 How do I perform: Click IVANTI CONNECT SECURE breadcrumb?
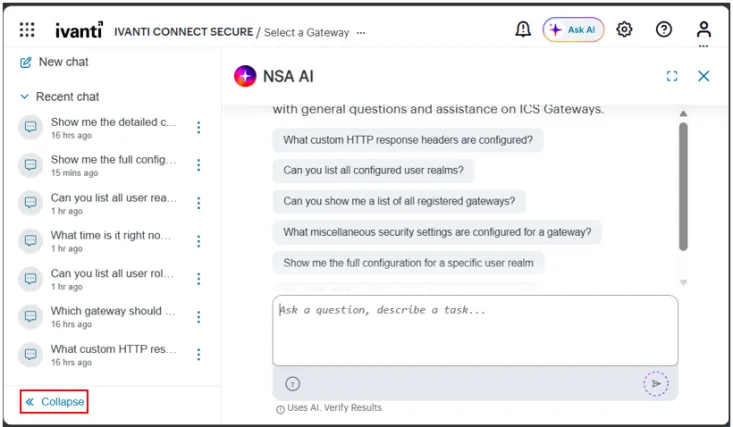(x=184, y=32)
